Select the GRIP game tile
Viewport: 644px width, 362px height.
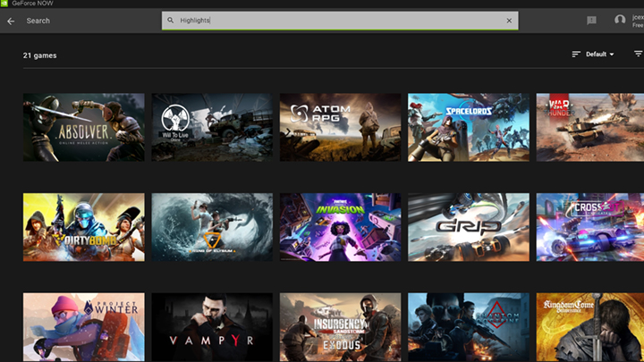click(x=468, y=227)
